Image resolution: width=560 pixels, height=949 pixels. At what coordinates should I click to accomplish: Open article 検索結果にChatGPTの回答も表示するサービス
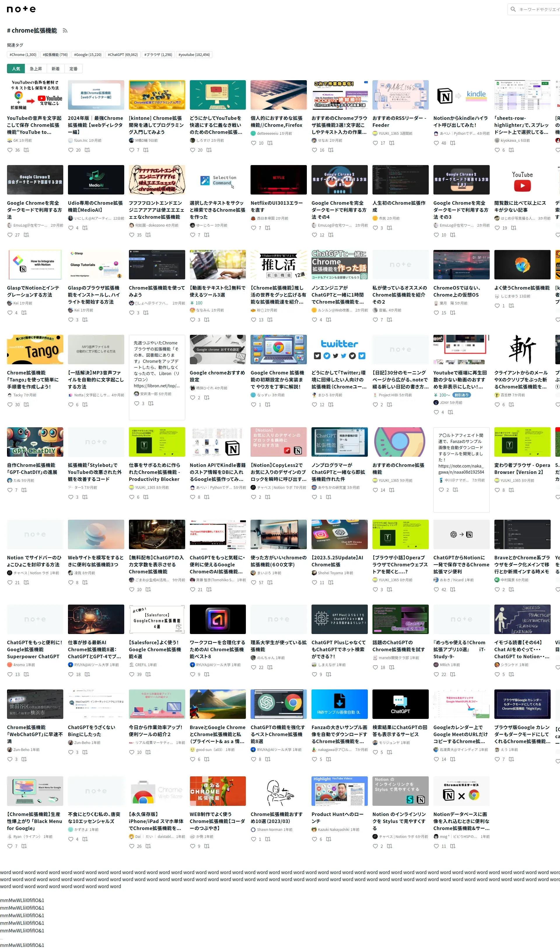400,731
